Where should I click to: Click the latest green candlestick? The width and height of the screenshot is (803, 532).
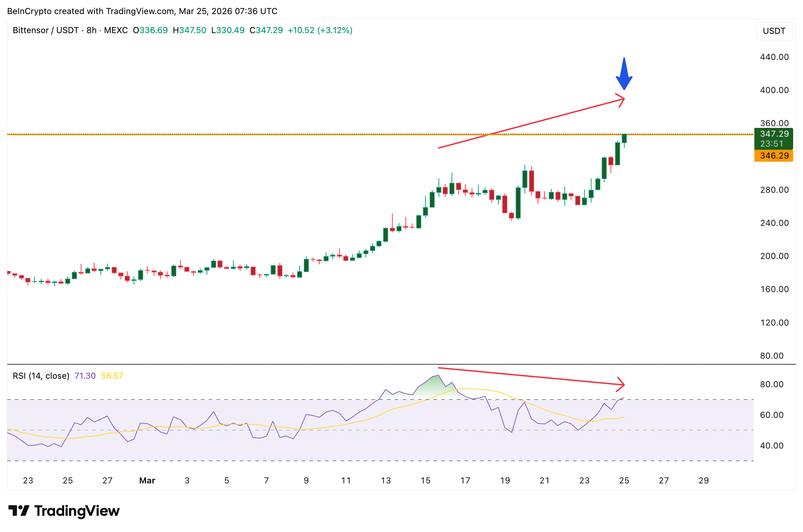(624, 138)
